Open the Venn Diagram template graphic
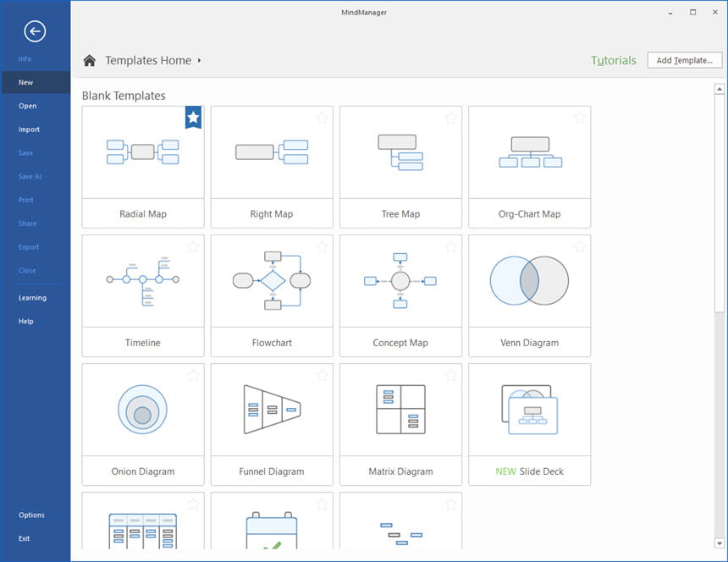The width and height of the screenshot is (728, 562). coord(529,280)
